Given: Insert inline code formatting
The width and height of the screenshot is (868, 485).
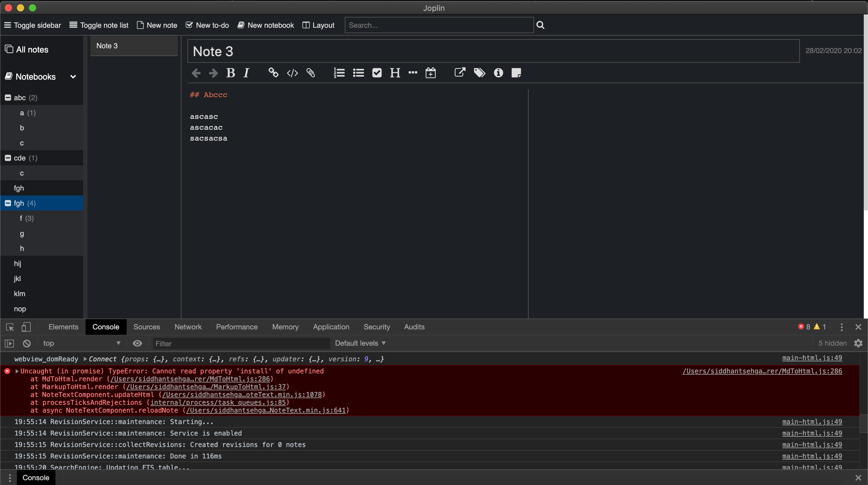Looking at the screenshot, I should click(x=292, y=72).
